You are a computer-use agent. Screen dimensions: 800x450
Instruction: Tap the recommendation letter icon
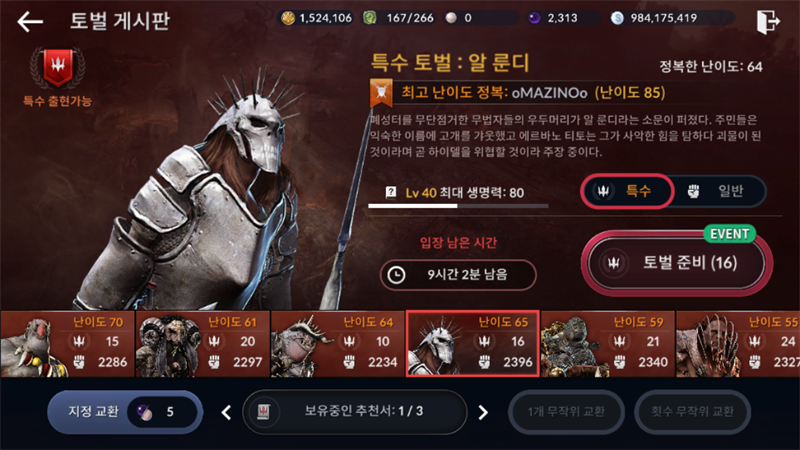point(263,412)
